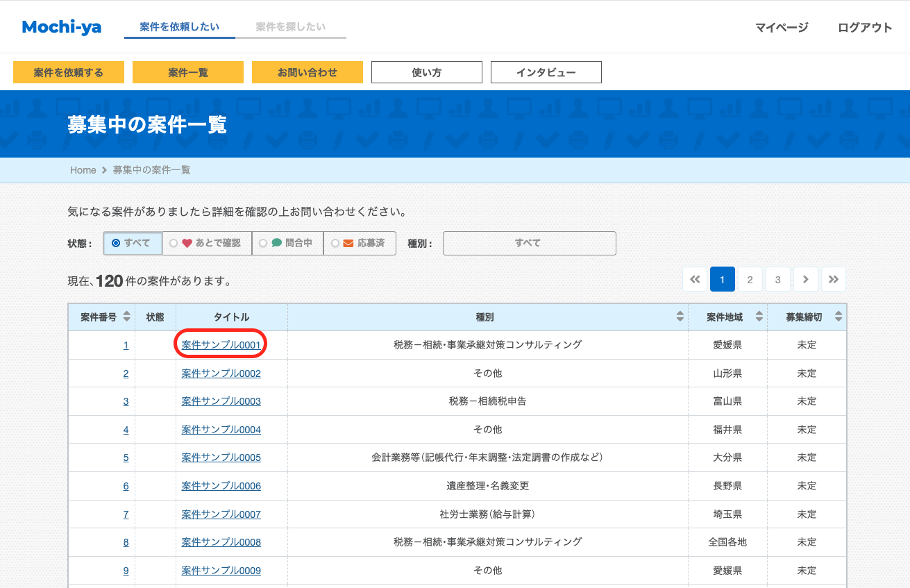Screen dimensions: 910x588
Task: Click ログアウト in header
Action: 865,28
